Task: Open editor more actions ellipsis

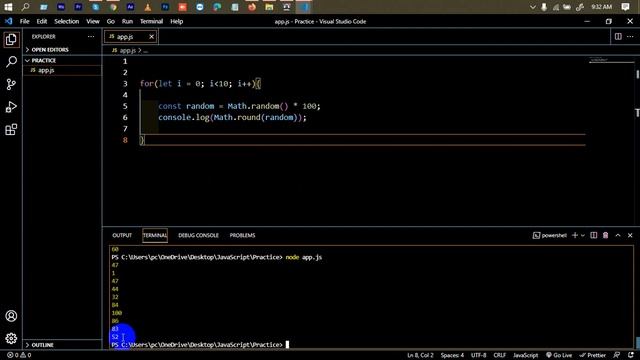Action: (630, 37)
